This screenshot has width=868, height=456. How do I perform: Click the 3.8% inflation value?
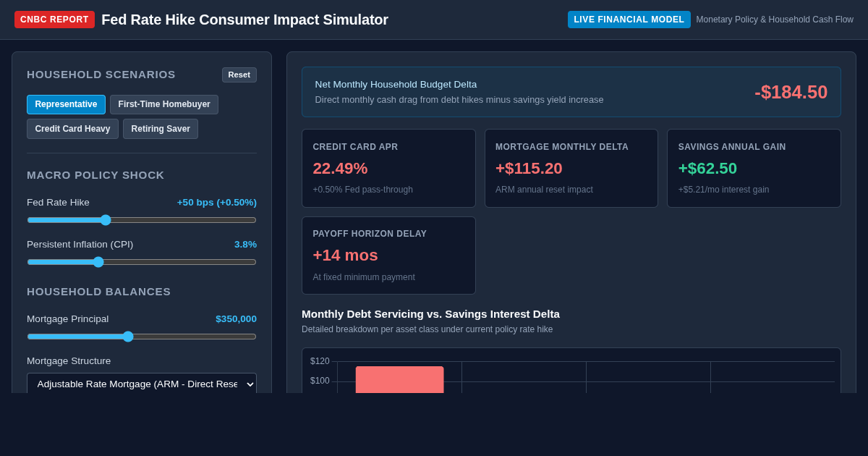245,244
